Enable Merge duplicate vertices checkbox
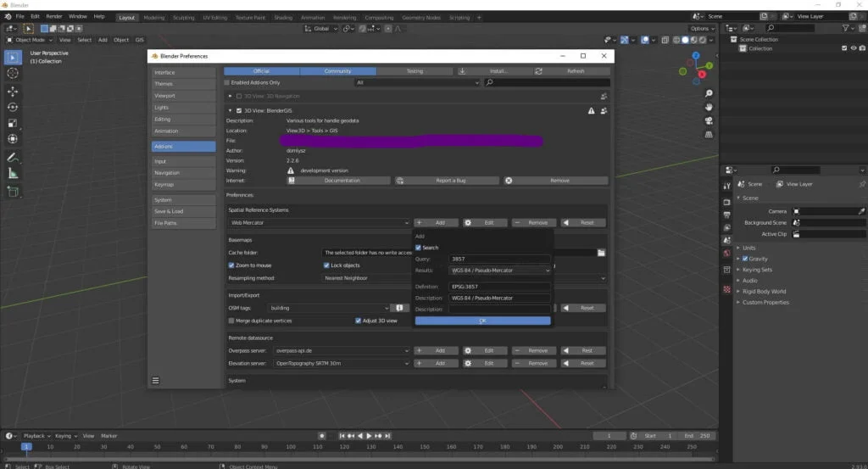 tap(231, 321)
